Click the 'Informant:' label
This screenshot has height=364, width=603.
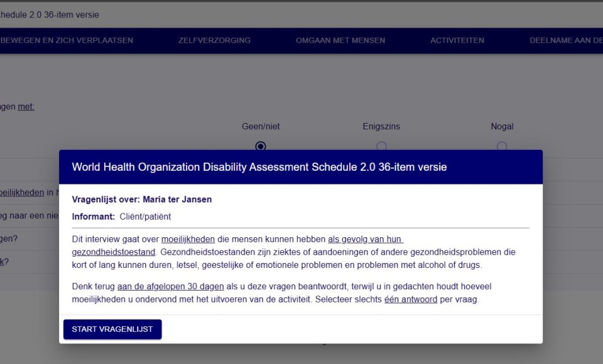(94, 217)
